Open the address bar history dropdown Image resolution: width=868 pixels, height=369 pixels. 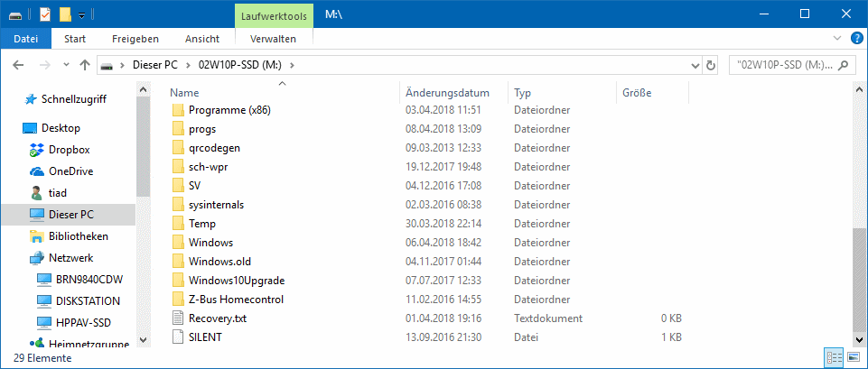(x=693, y=65)
